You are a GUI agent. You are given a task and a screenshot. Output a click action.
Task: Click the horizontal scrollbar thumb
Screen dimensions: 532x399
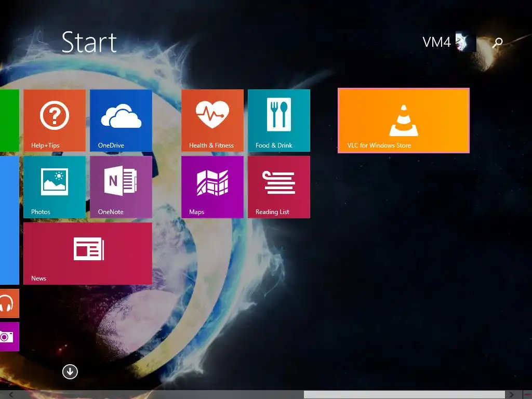(x=404, y=395)
